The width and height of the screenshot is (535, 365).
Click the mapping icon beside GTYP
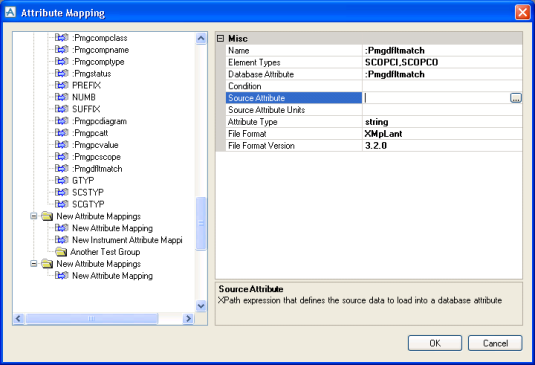pyautogui.click(x=61, y=180)
